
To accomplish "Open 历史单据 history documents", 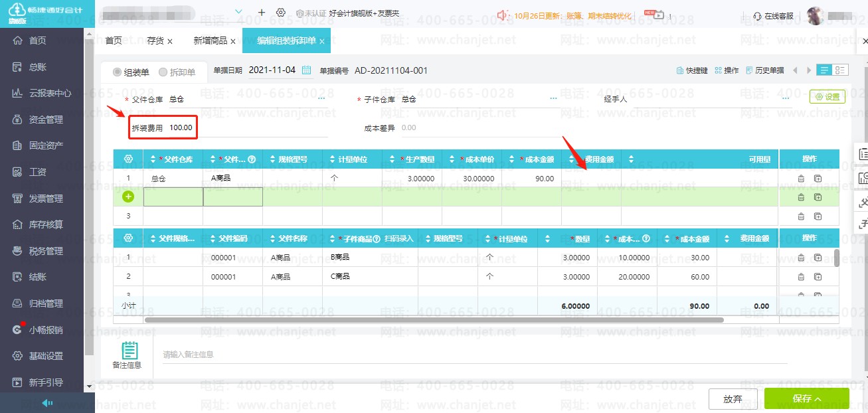I will [764, 70].
